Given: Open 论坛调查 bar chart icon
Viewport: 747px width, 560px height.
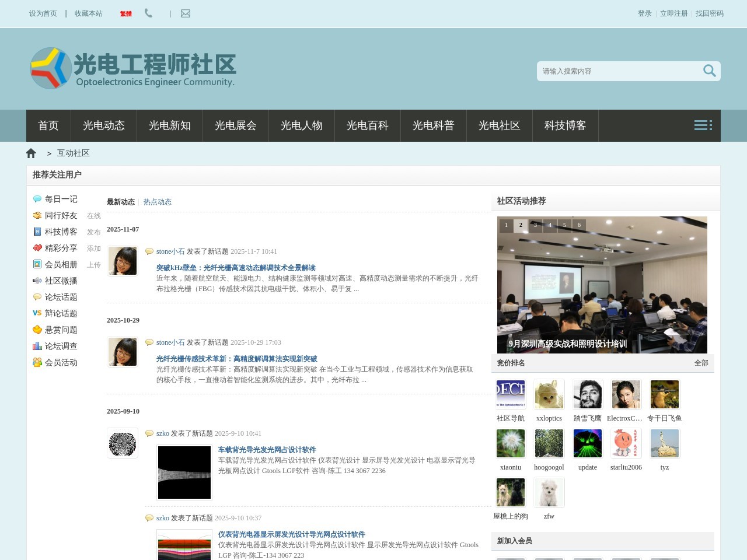Looking at the screenshot, I should pyautogui.click(x=37, y=346).
